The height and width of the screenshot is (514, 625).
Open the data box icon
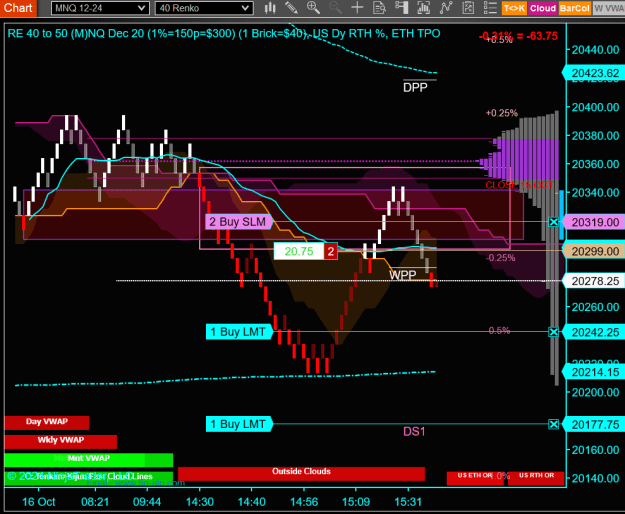pyautogui.click(x=379, y=8)
